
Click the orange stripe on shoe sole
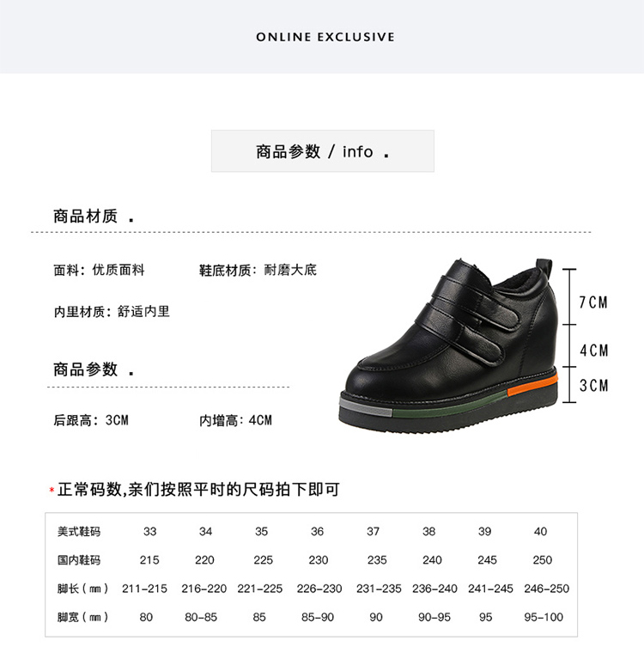click(x=533, y=385)
